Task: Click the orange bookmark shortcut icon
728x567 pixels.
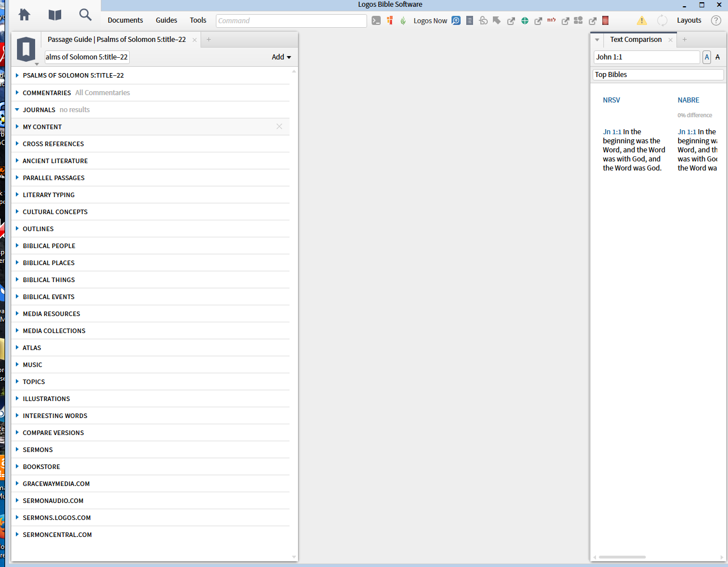Action: [x=390, y=20]
